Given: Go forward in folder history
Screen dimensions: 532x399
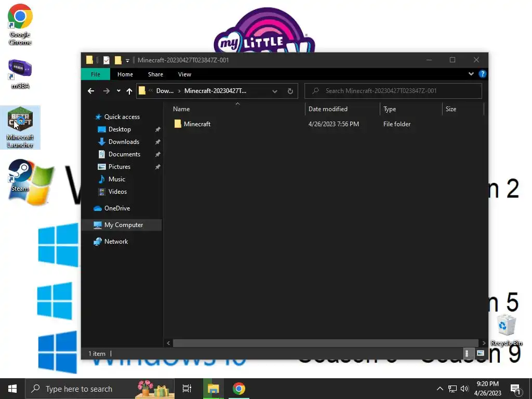Looking at the screenshot, I should click(x=106, y=91).
